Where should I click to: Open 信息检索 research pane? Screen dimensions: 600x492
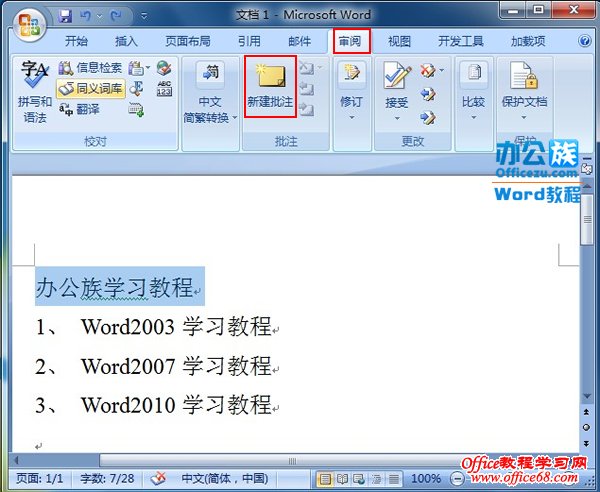[x=90, y=68]
